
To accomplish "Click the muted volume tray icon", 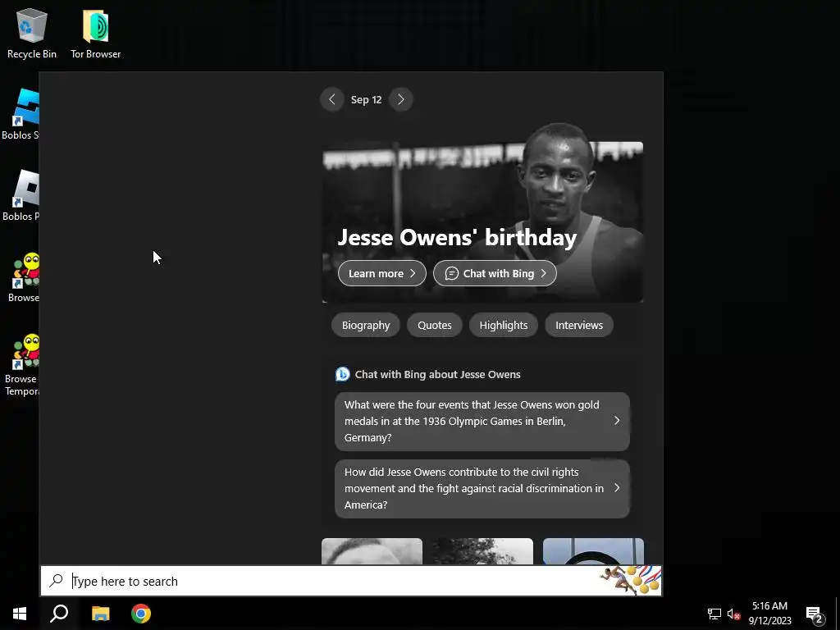I will coord(733,614).
